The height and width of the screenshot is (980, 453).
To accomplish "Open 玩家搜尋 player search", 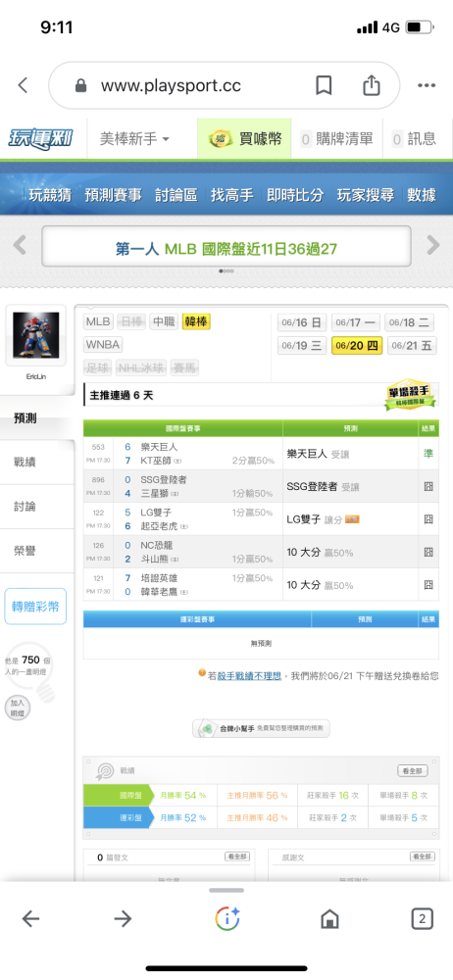I will click(366, 195).
